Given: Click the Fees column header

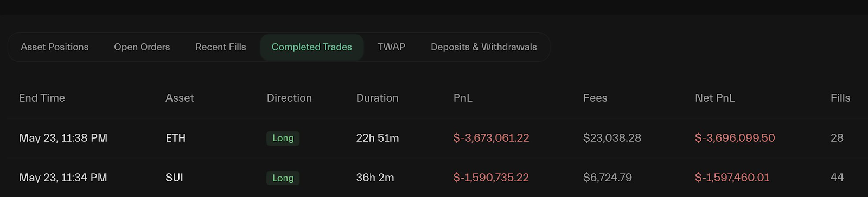Looking at the screenshot, I should (x=595, y=98).
